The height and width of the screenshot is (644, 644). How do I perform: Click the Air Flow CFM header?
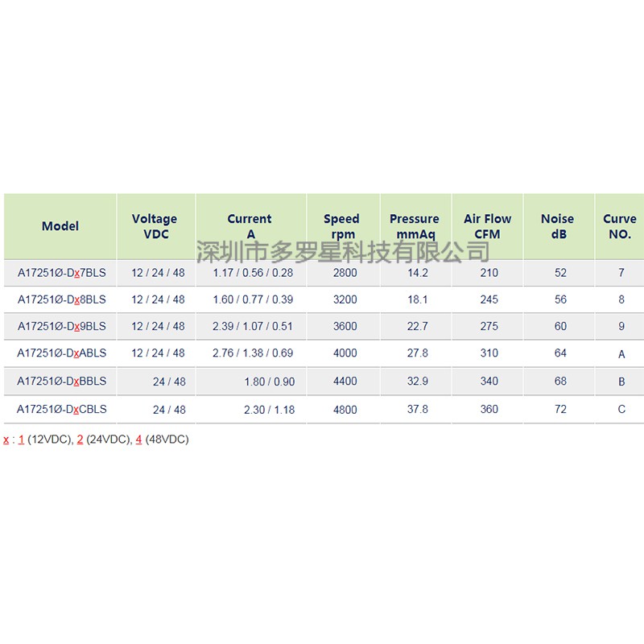click(x=487, y=226)
